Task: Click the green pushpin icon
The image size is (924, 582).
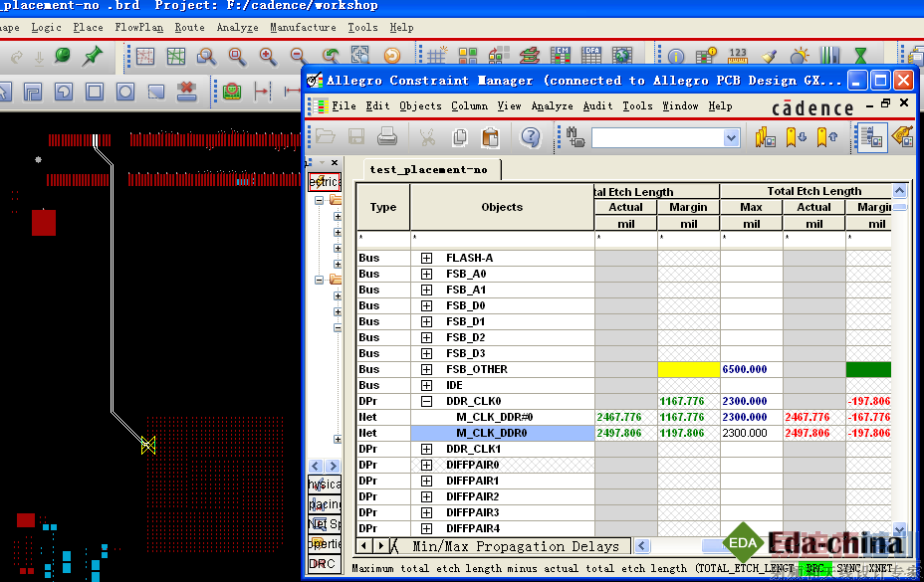Action: coord(93,57)
